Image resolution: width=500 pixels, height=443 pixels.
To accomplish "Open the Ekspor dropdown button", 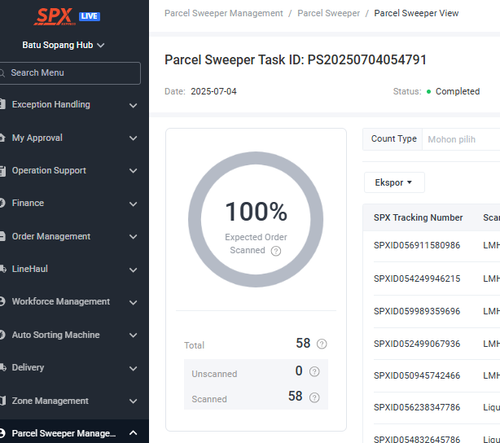I will pos(394,183).
